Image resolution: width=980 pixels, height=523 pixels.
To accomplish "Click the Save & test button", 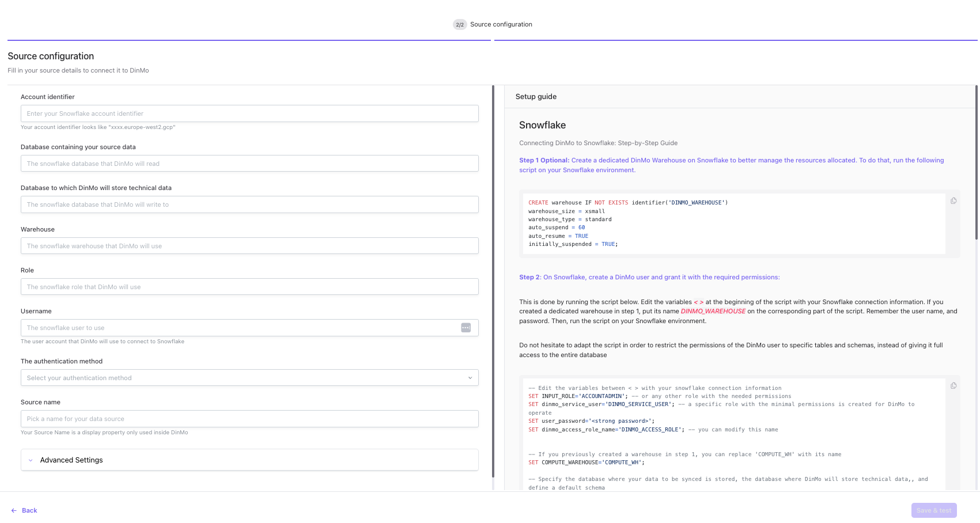I will [934, 510].
